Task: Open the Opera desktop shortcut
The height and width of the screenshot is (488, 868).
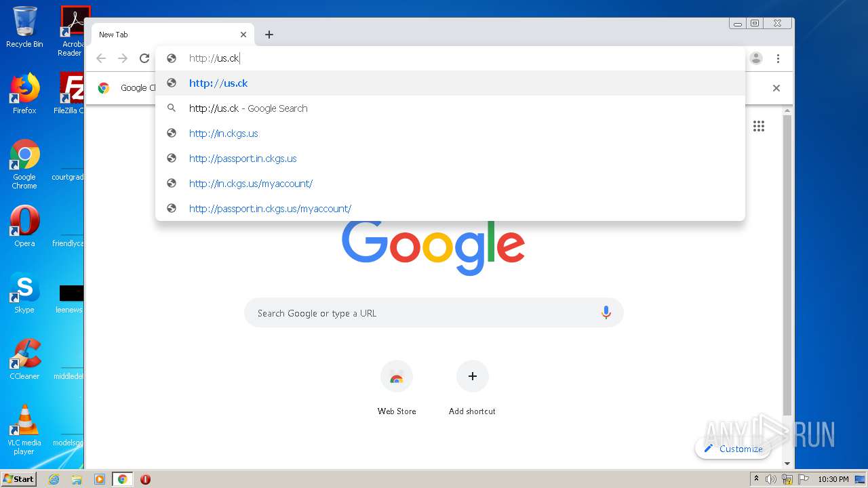Action: coord(24,226)
